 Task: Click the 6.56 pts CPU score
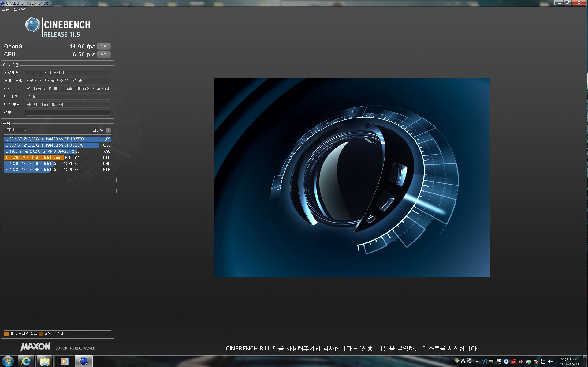(x=84, y=54)
